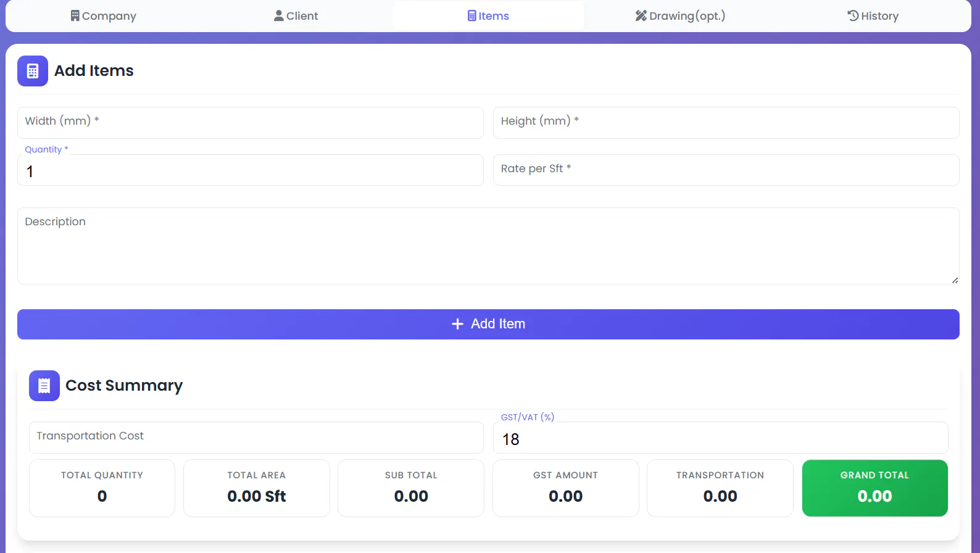Open the Company tab
980x553 pixels.
(x=103, y=16)
